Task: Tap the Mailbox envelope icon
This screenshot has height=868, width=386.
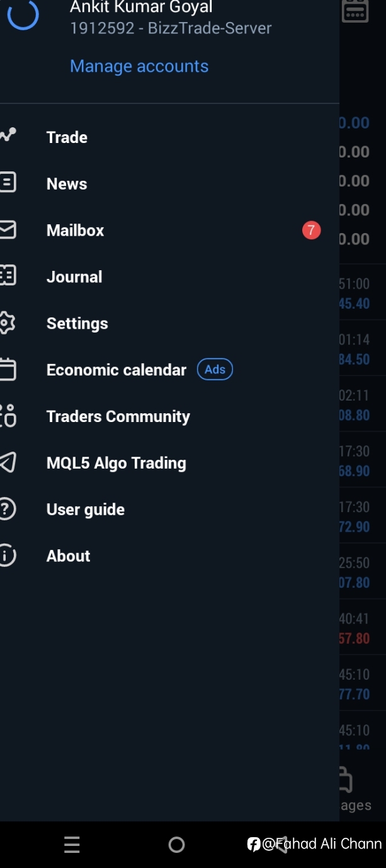Action: tap(7, 229)
